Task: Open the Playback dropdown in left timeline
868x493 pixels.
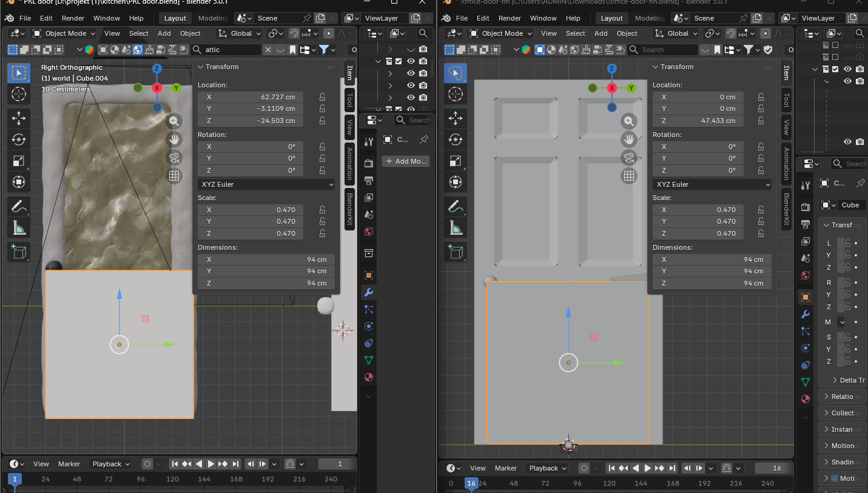Action: coord(110,464)
